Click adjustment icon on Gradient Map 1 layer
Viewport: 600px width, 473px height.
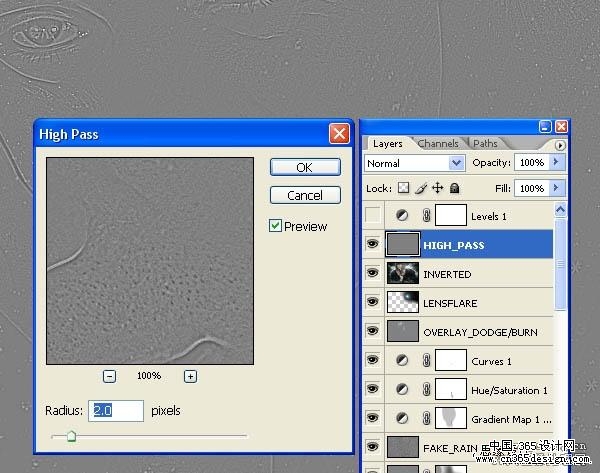pos(402,418)
